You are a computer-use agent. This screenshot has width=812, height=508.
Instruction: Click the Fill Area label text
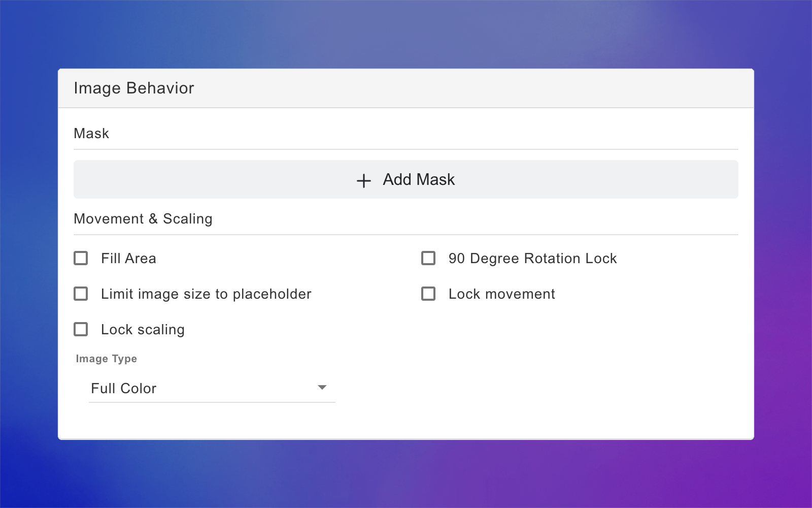tap(128, 258)
